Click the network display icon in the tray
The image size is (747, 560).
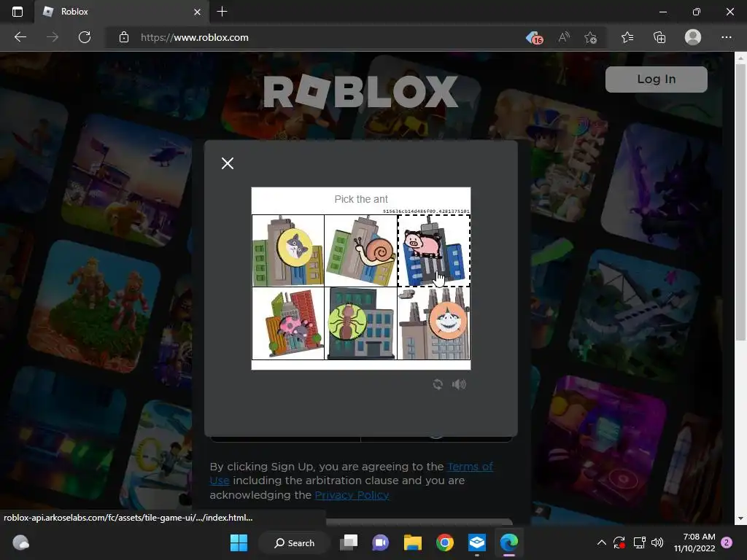[639, 542]
